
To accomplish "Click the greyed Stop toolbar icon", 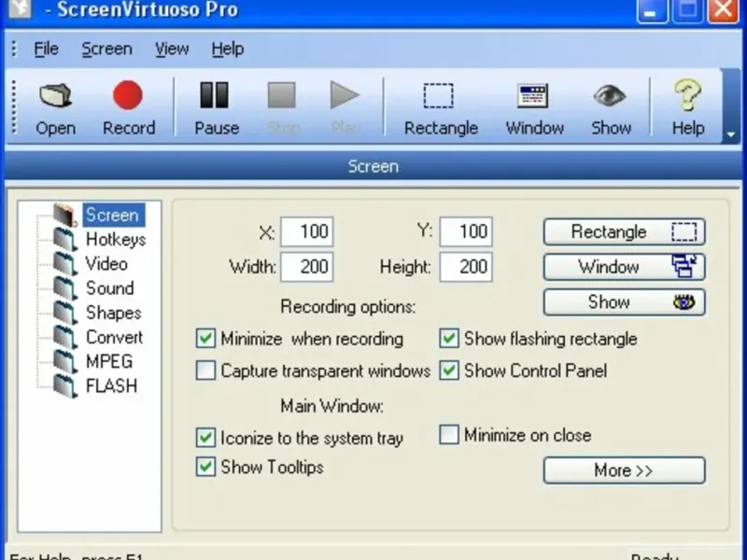I will [x=282, y=95].
